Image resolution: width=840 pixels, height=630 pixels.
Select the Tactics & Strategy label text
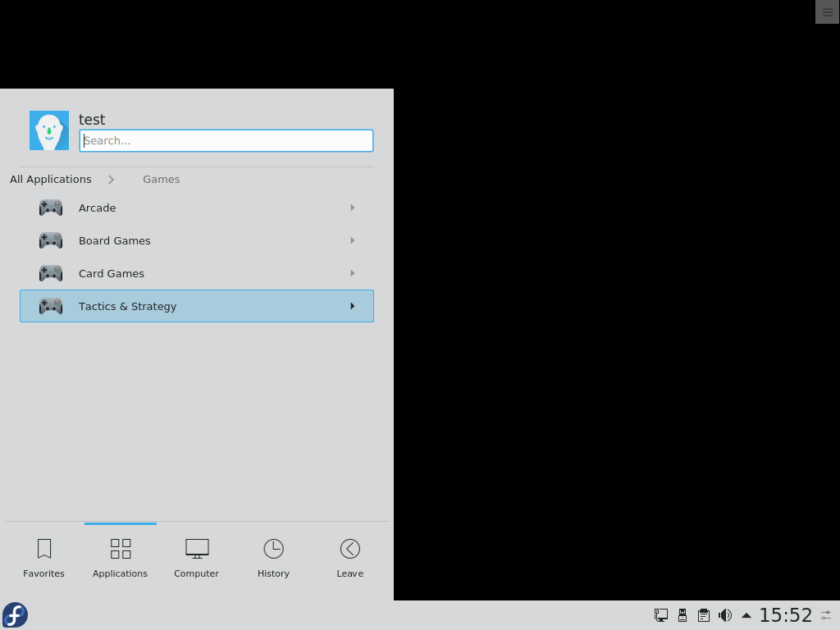127,307
